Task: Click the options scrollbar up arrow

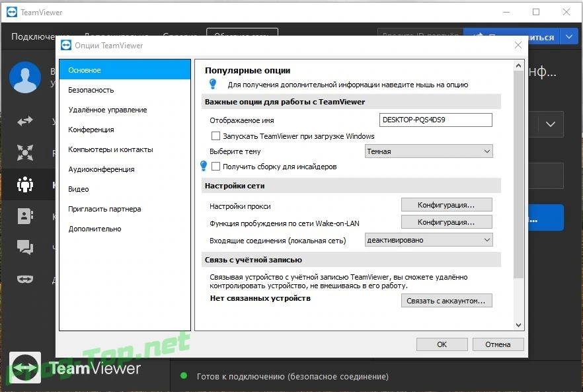Action: point(518,66)
